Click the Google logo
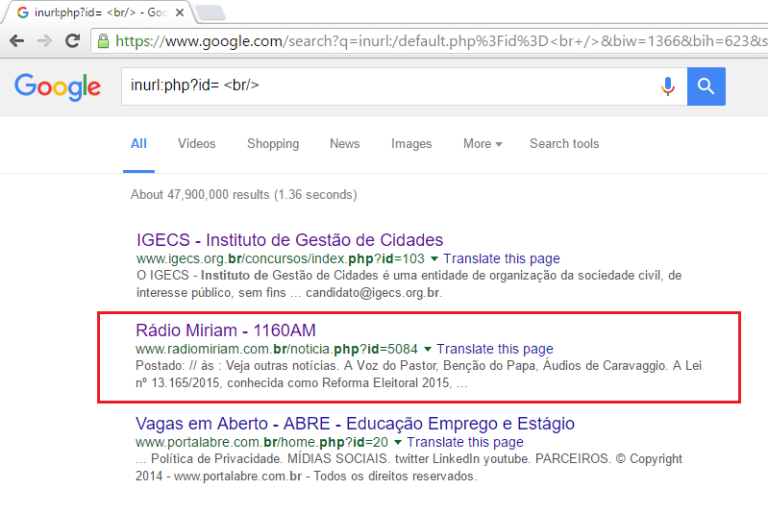 click(57, 87)
